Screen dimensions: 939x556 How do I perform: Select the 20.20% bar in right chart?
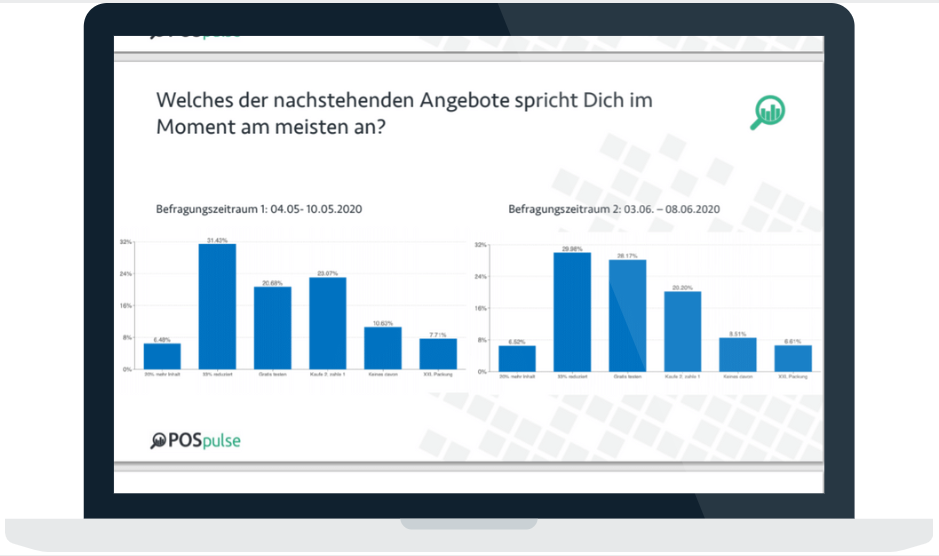[x=683, y=331]
